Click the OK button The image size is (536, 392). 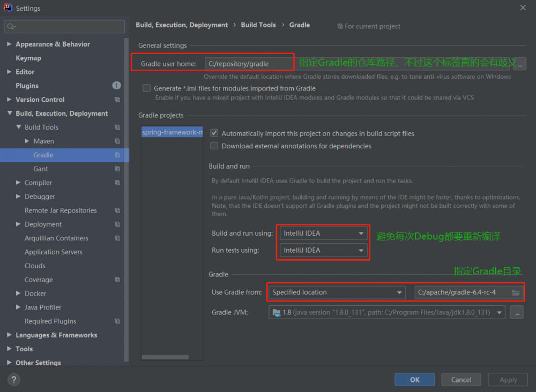(x=414, y=379)
